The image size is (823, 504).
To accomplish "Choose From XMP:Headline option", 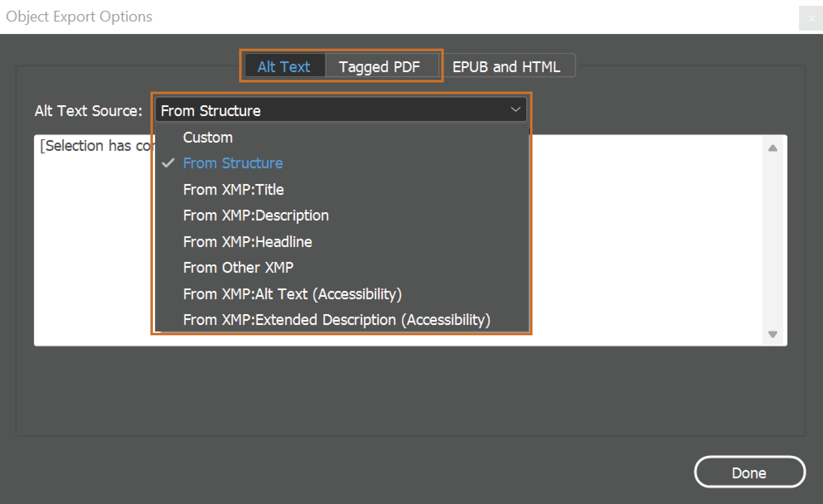I will coord(247,241).
